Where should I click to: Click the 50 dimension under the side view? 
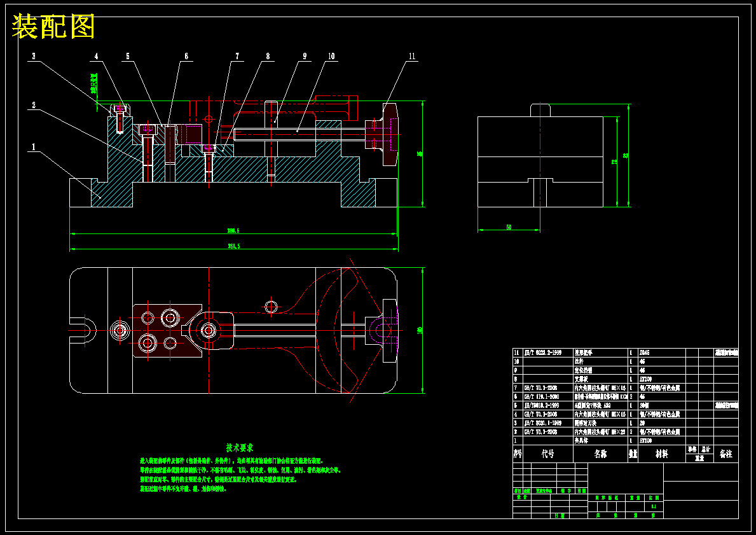pyautogui.click(x=509, y=226)
